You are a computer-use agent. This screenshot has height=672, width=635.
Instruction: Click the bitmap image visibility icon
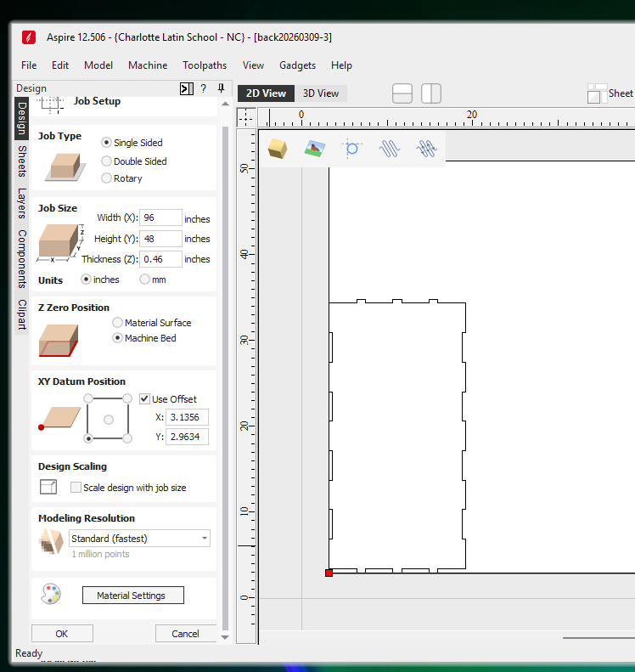[x=315, y=149]
